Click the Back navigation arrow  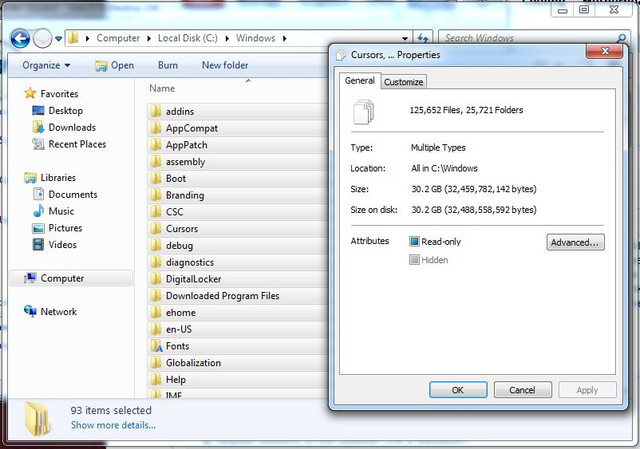click(x=20, y=39)
